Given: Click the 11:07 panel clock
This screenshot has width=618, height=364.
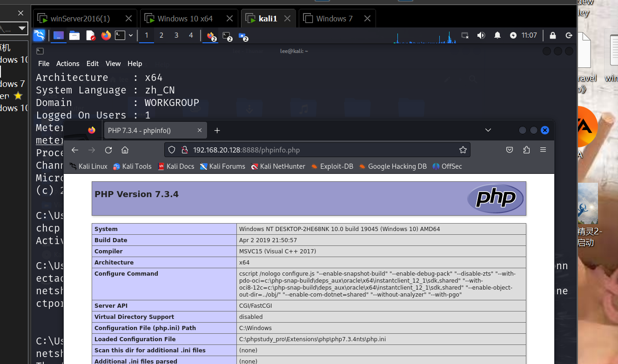Looking at the screenshot, I should point(529,35).
